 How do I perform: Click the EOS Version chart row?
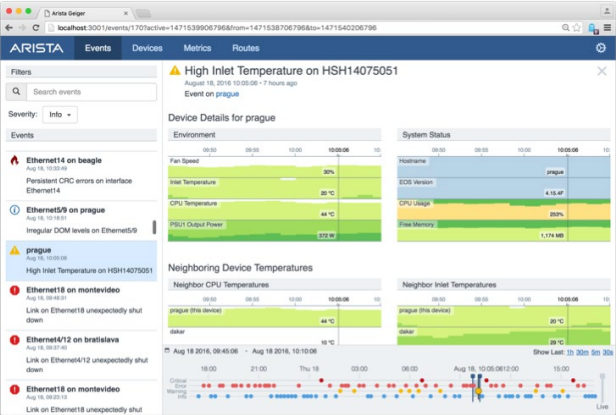[x=504, y=188]
